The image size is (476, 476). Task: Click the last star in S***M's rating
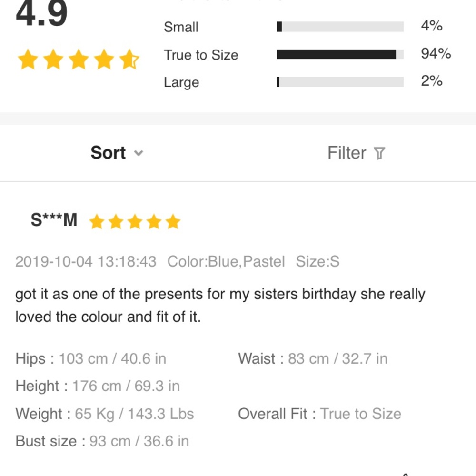coord(173,222)
